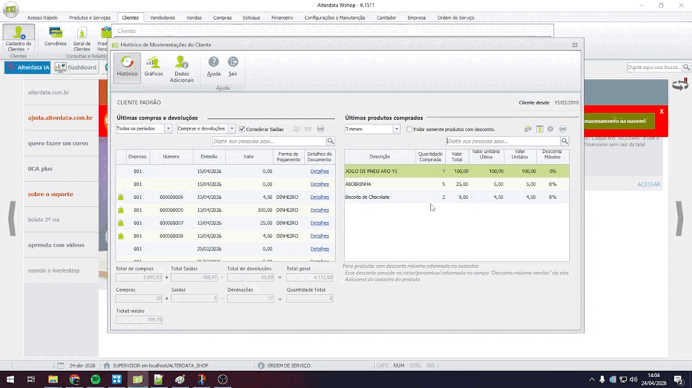This screenshot has width=692, height=388.
Task: Click columns layout icon in products panel
Action: click(x=539, y=129)
